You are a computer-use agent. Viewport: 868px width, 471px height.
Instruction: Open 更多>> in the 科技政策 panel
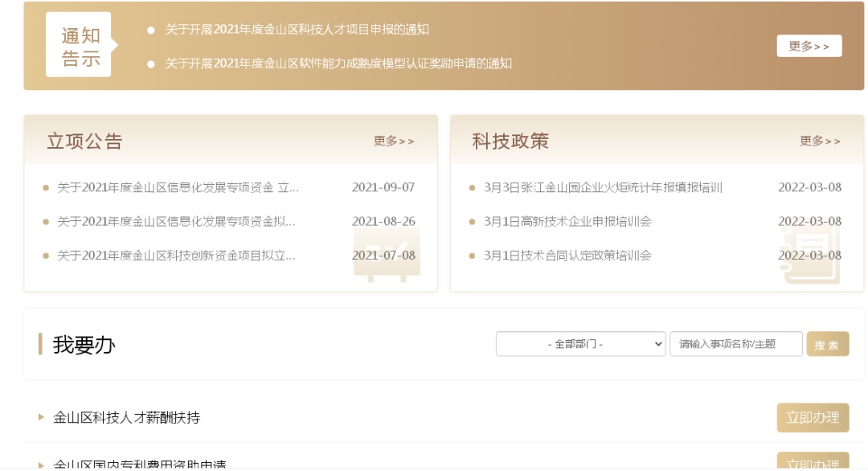tap(820, 141)
